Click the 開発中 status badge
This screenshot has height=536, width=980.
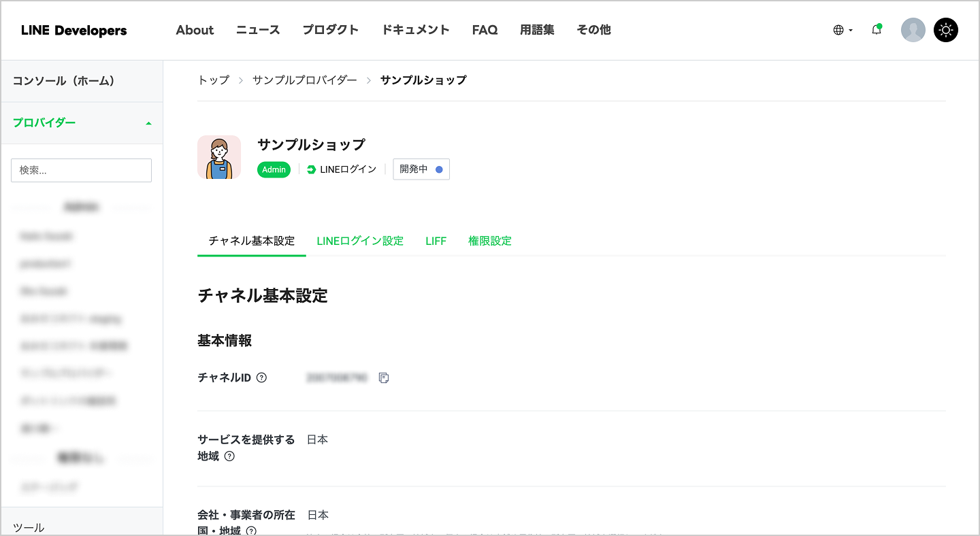(x=421, y=169)
